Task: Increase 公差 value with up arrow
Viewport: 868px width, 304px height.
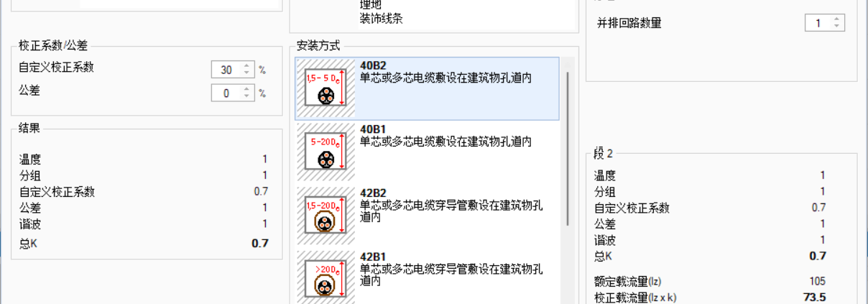Action: tap(246, 89)
